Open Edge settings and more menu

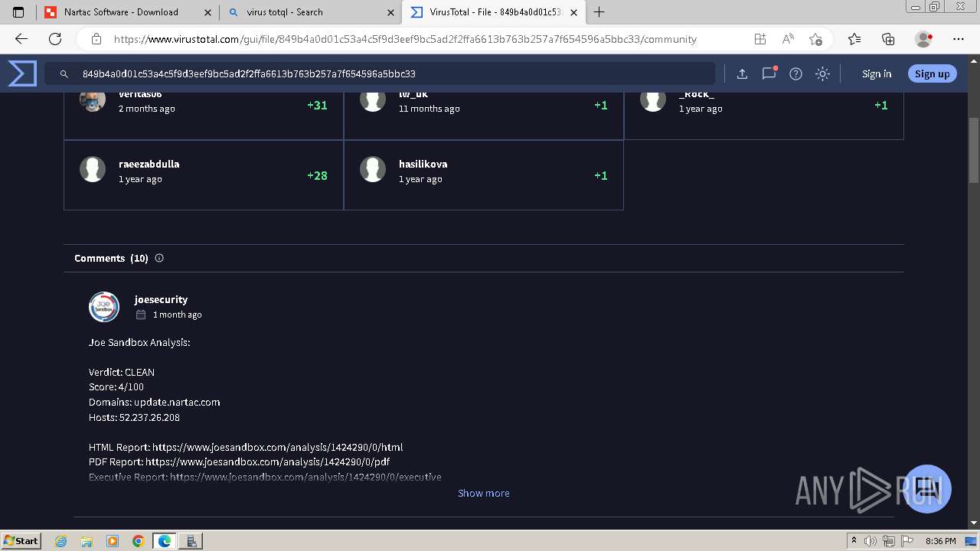point(959,39)
